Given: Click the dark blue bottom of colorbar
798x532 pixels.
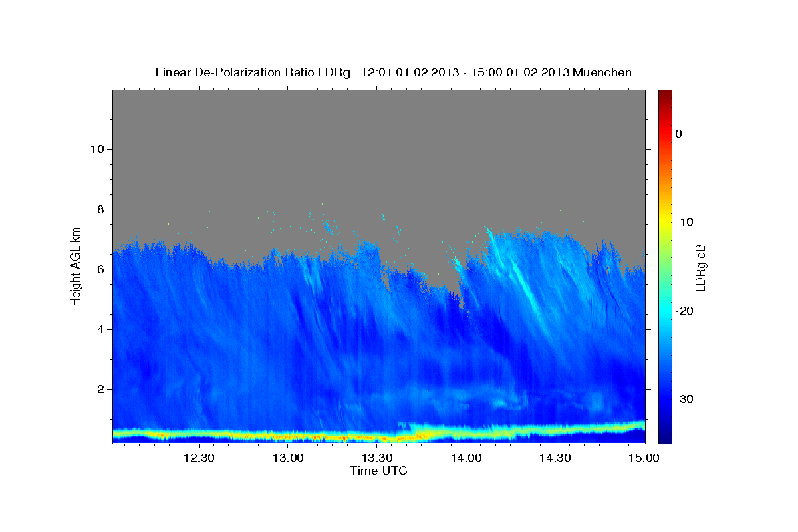Looking at the screenshot, I should [665, 436].
